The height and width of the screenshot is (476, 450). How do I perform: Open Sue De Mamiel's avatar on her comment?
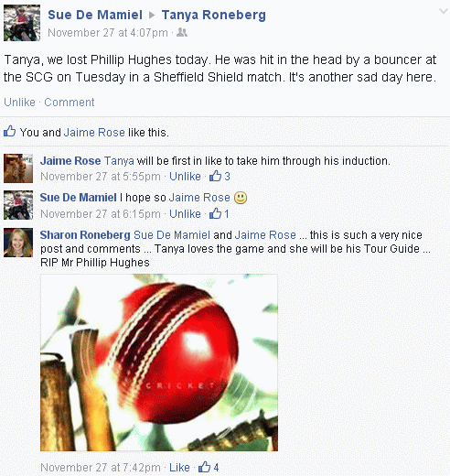coord(18,205)
